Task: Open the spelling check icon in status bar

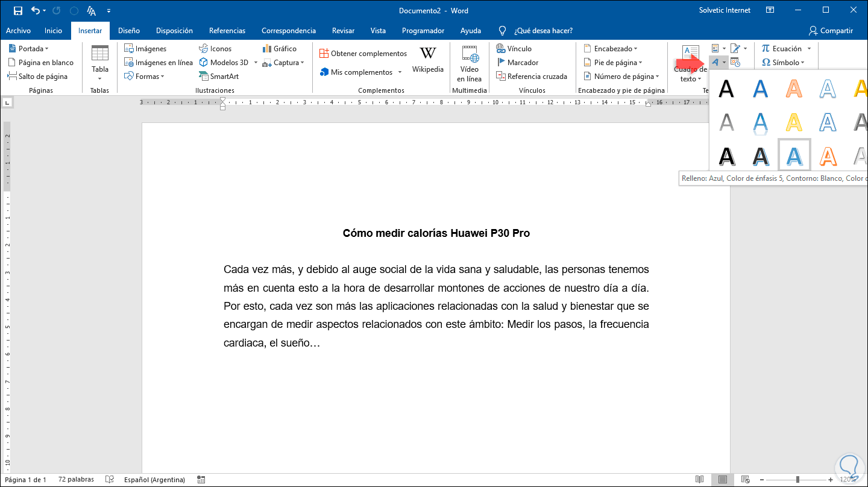Action: point(110,480)
